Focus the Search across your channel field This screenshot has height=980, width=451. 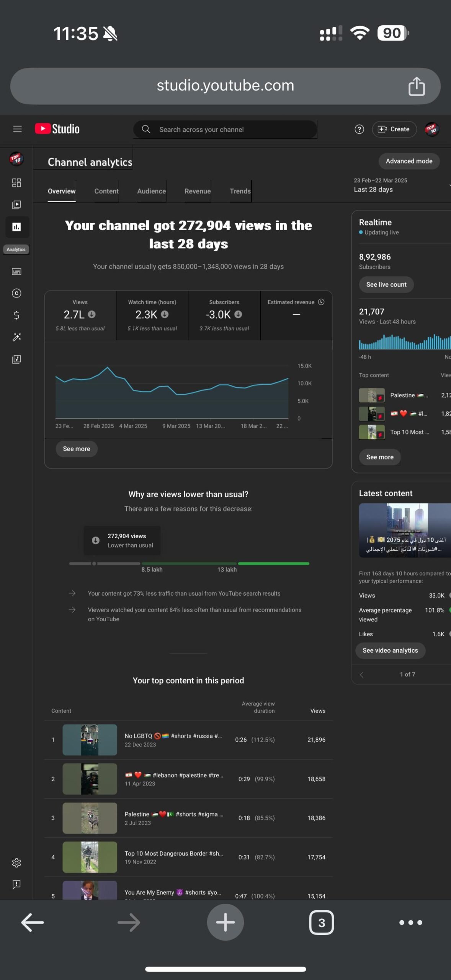[225, 129]
